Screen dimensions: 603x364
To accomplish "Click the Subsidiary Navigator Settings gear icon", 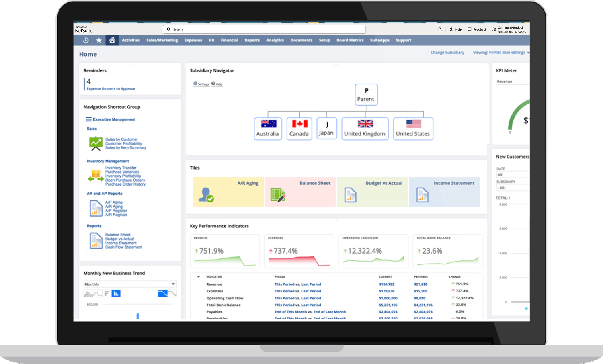I will 195,84.
